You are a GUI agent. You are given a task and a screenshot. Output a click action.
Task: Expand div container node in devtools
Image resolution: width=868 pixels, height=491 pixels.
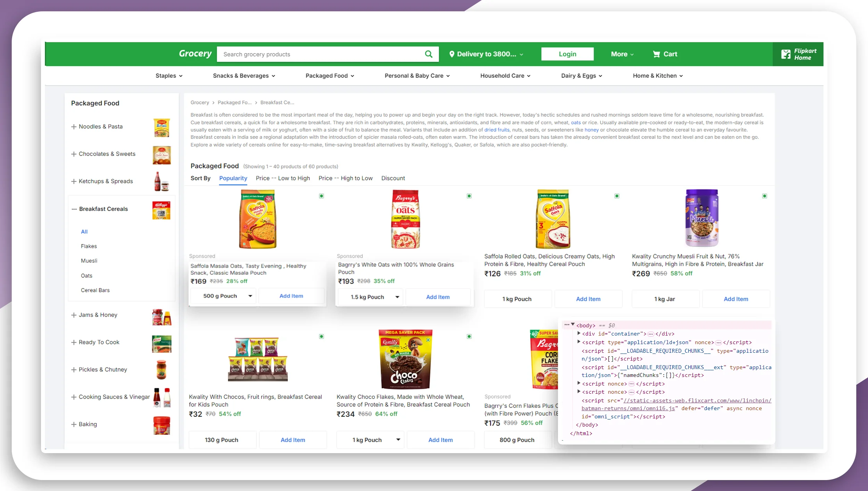tap(579, 334)
